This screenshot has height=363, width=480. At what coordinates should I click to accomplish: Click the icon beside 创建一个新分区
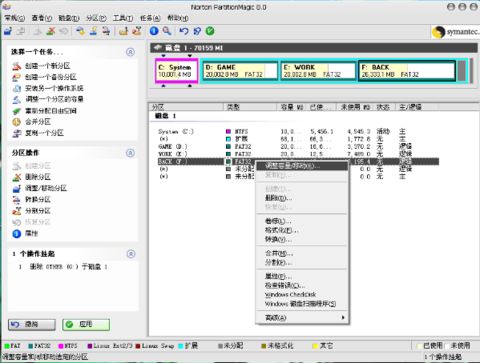coord(17,66)
